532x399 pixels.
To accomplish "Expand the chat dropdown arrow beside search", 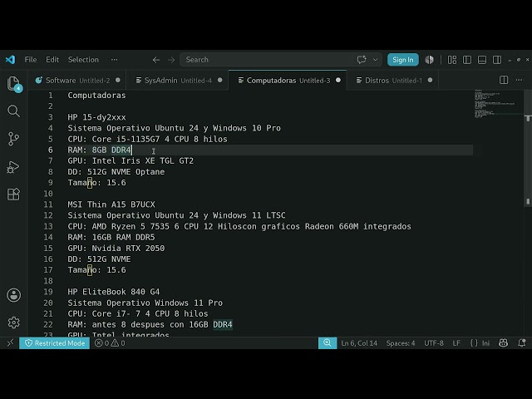I will pos(375,60).
